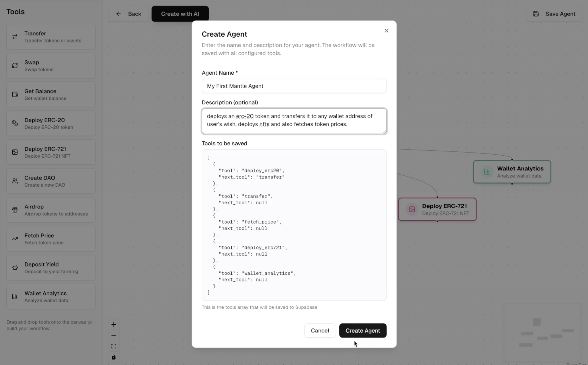The width and height of the screenshot is (588, 365).
Task: Click the canvas zoom out minus button
Action: 114,336
